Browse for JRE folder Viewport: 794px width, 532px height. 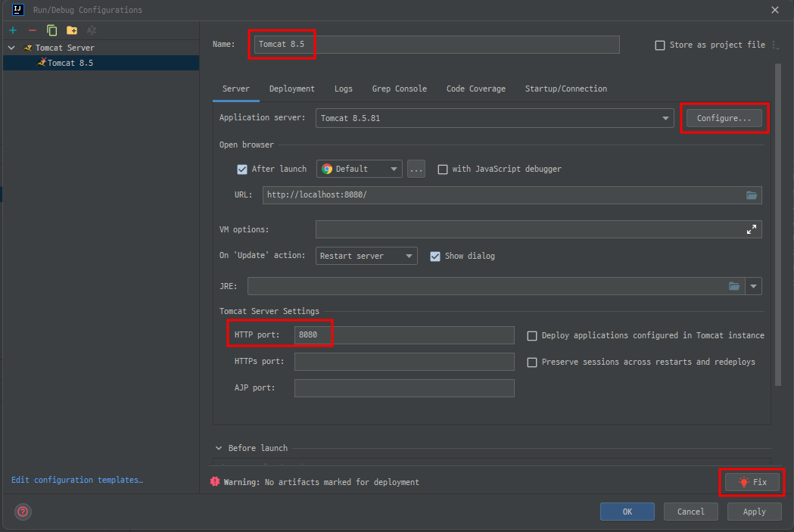pos(734,287)
